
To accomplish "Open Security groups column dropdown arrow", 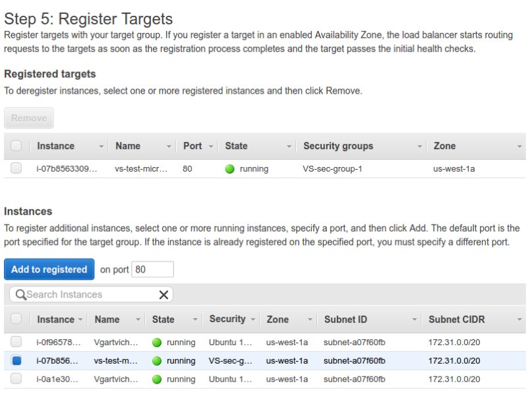I will coord(419,147).
